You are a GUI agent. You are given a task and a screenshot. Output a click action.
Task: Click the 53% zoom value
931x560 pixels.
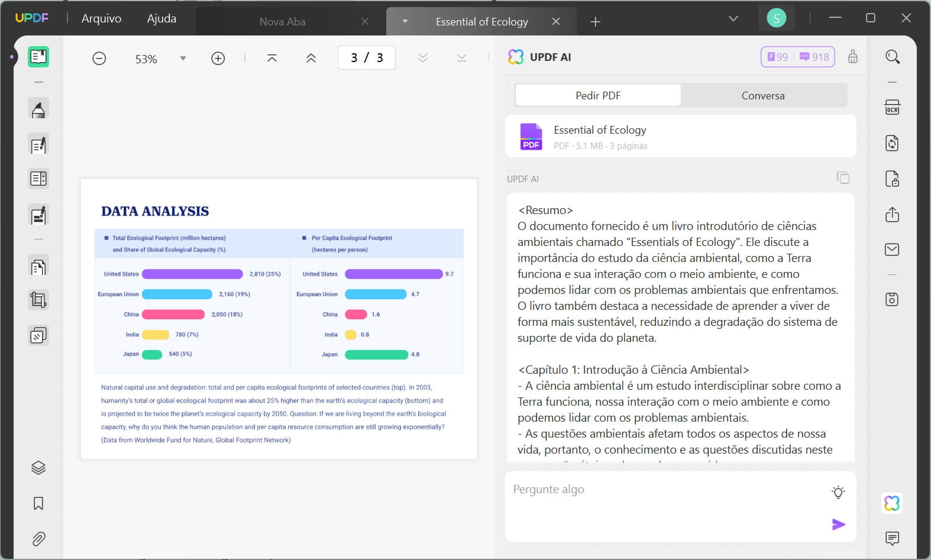[x=146, y=59]
